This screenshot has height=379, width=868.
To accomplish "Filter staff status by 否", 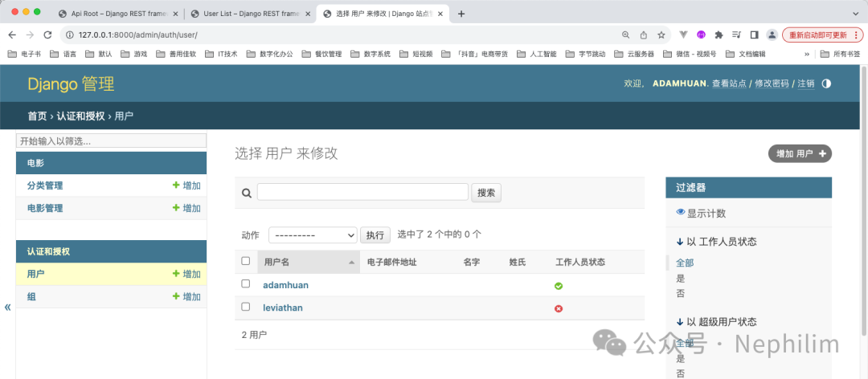I will (x=681, y=293).
